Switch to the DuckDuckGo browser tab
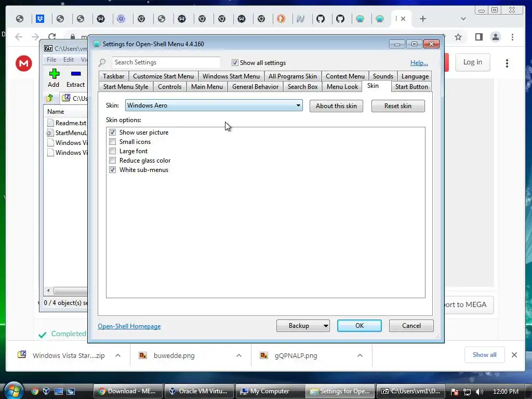Image resolution: width=532 pixels, height=399 pixels. (281, 19)
